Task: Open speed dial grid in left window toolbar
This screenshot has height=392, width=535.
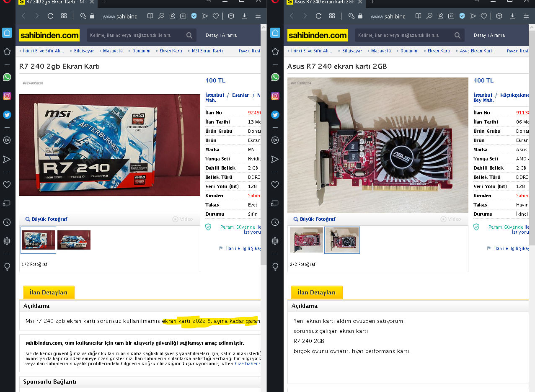Action: pos(64,16)
